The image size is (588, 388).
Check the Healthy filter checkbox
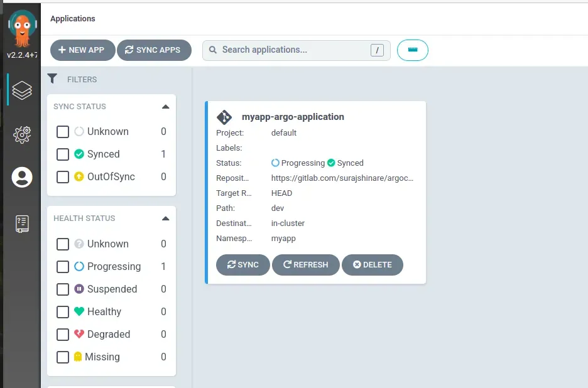click(x=63, y=311)
